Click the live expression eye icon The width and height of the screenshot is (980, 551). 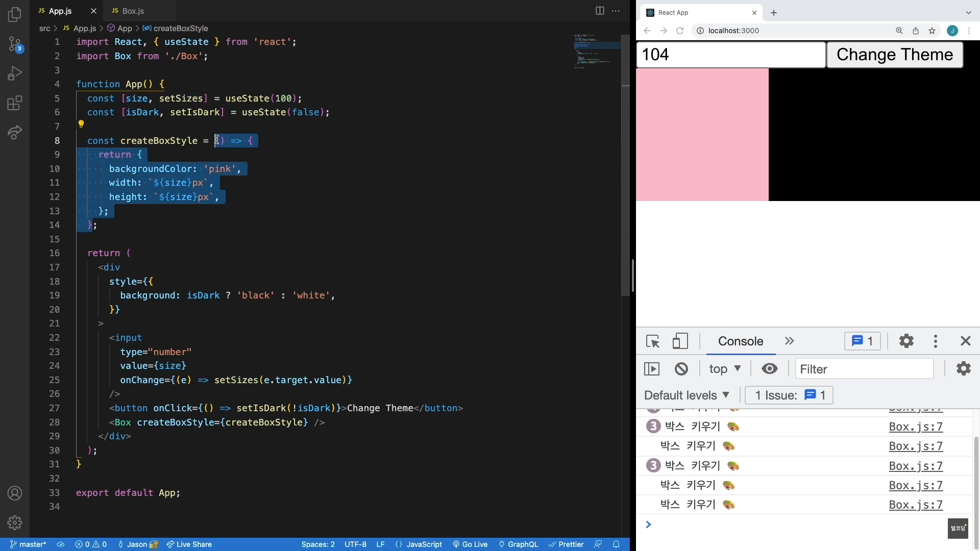pyautogui.click(x=770, y=369)
